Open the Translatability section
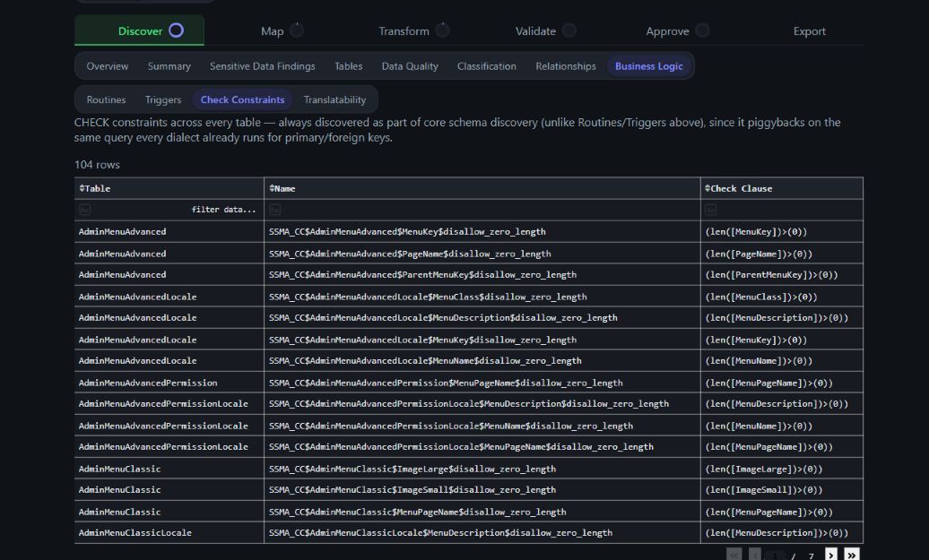The image size is (929, 560). 334,99
